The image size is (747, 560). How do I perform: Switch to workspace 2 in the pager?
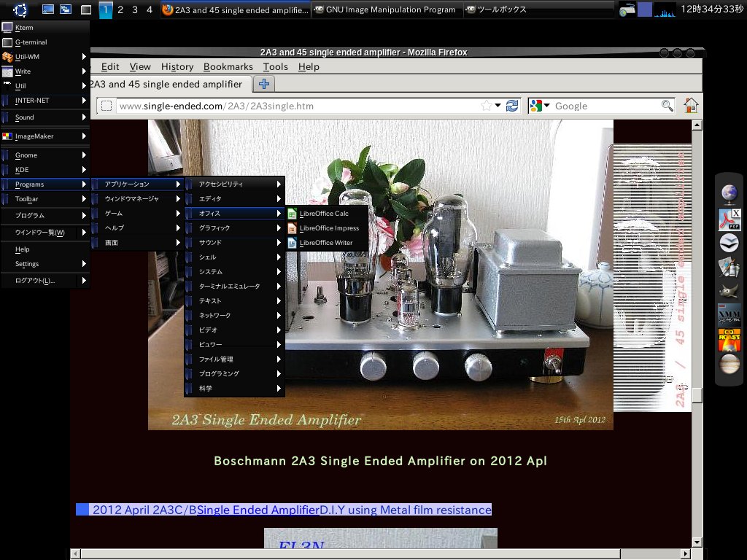(120, 9)
